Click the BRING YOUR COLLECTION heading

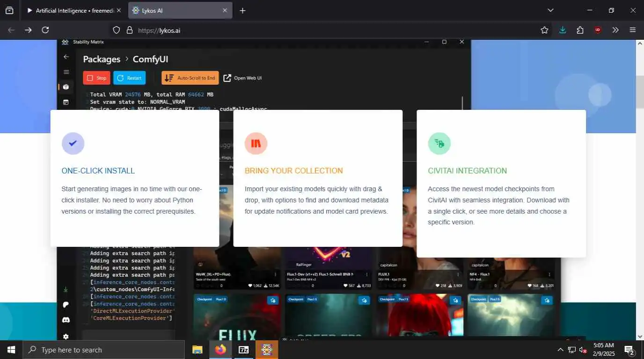click(294, 171)
